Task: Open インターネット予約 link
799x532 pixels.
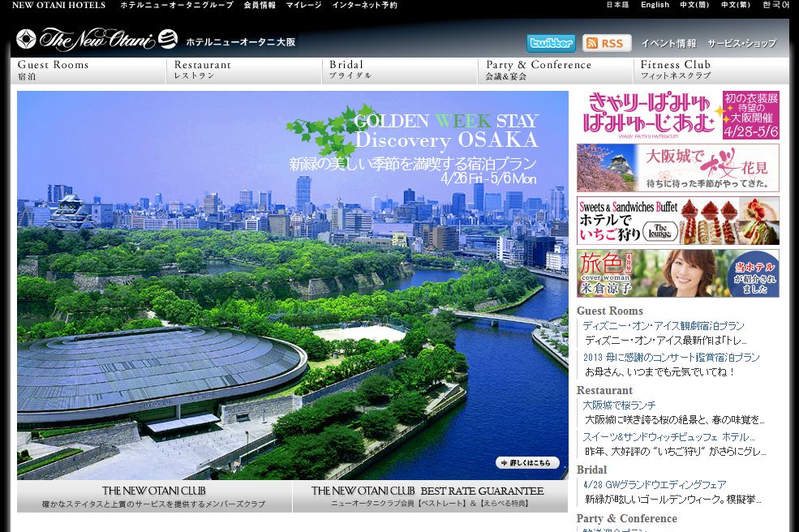Action: (364, 5)
